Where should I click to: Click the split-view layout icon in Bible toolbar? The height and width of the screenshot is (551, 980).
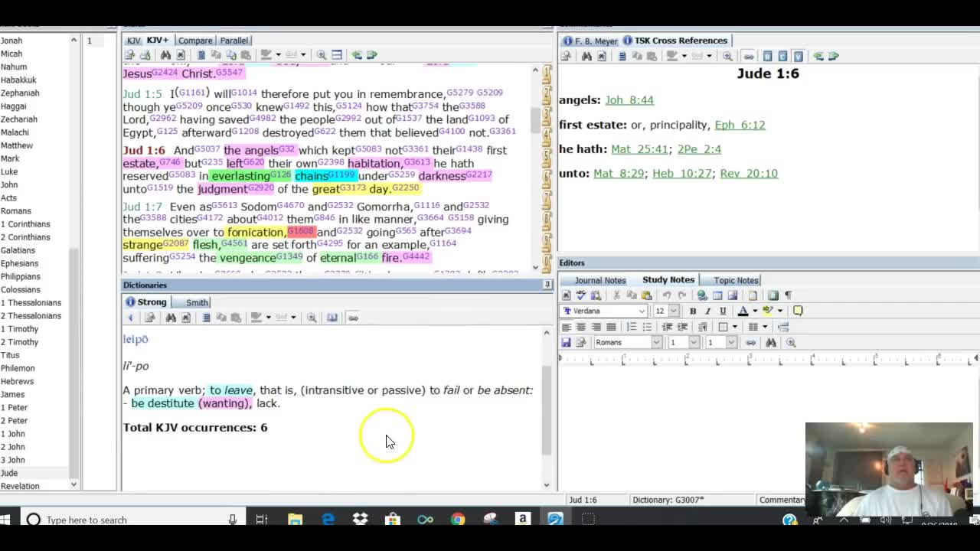pos(337,55)
